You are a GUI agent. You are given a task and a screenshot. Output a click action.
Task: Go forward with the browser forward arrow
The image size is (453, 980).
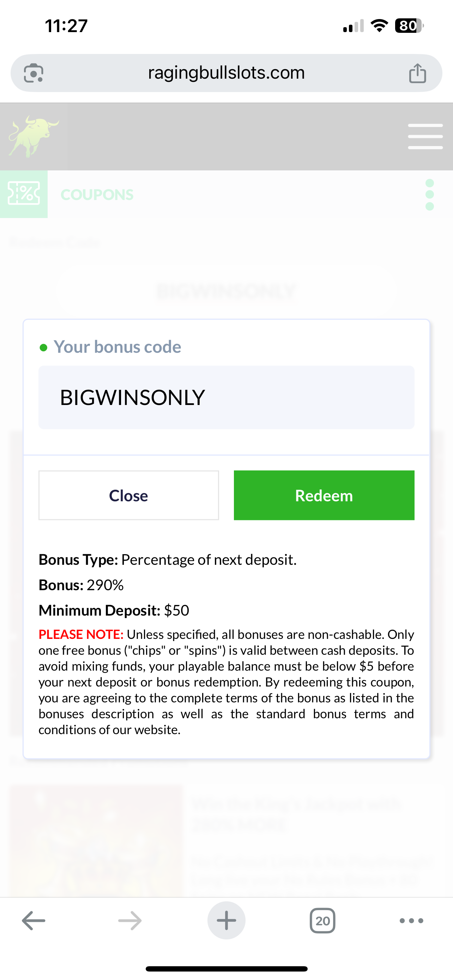click(130, 921)
